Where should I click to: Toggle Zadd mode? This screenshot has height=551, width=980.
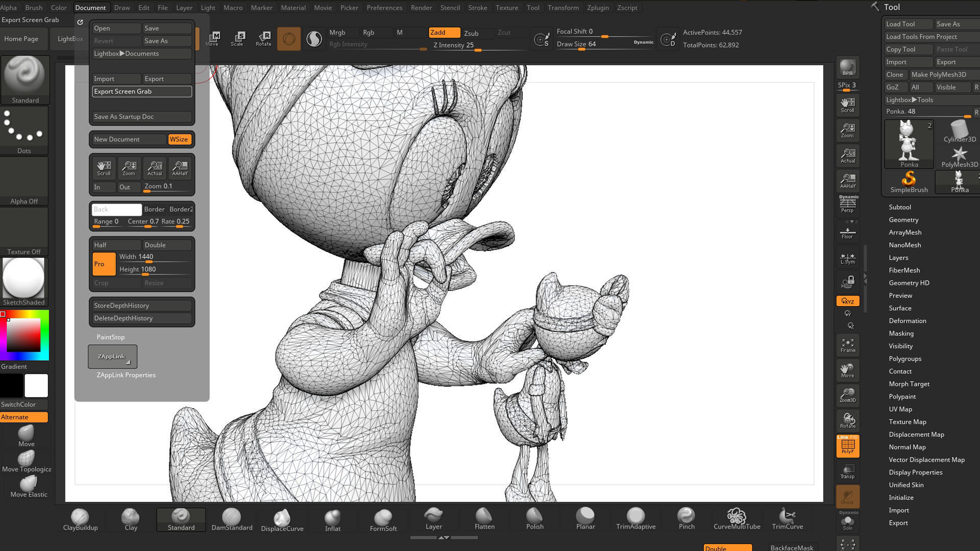click(444, 33)
